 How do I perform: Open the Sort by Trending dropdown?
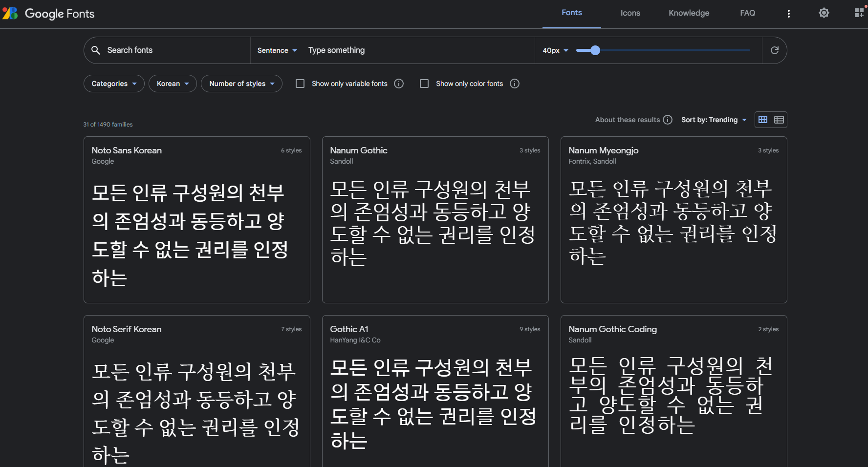tap(714, 120)
